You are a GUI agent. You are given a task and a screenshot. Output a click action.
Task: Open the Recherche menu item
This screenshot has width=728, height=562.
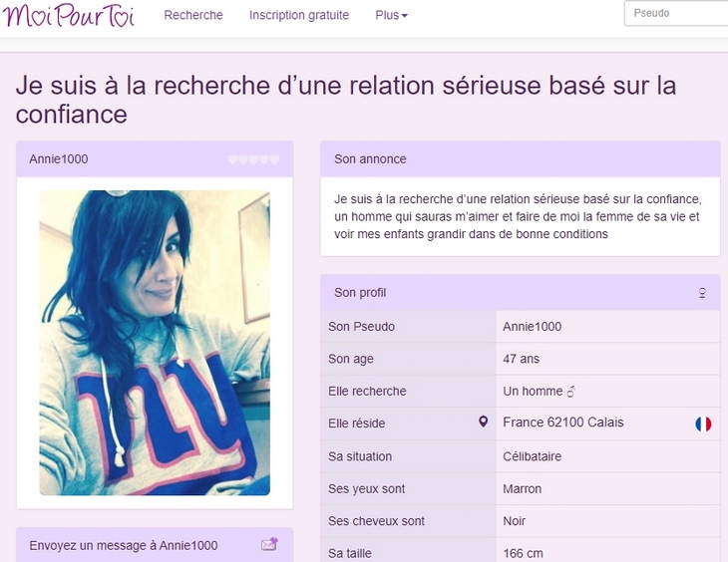coord(193,15)
